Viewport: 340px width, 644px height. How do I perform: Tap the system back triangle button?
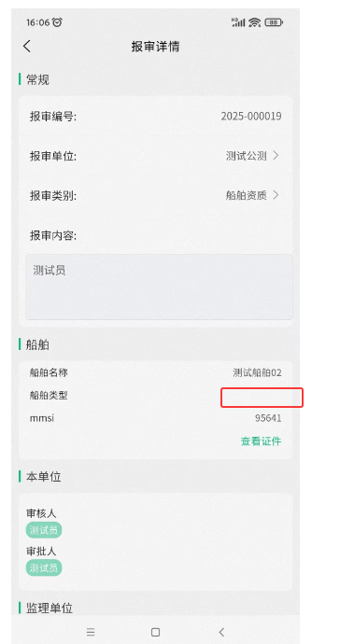pos(221,632)
